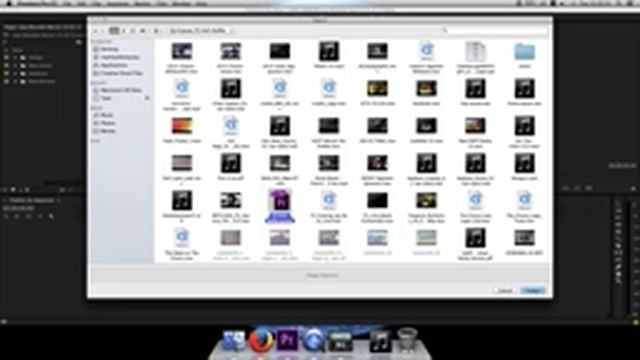Select the zip archive file icon
The height and width of the screenshot is (360, 640).
point(476,52)
